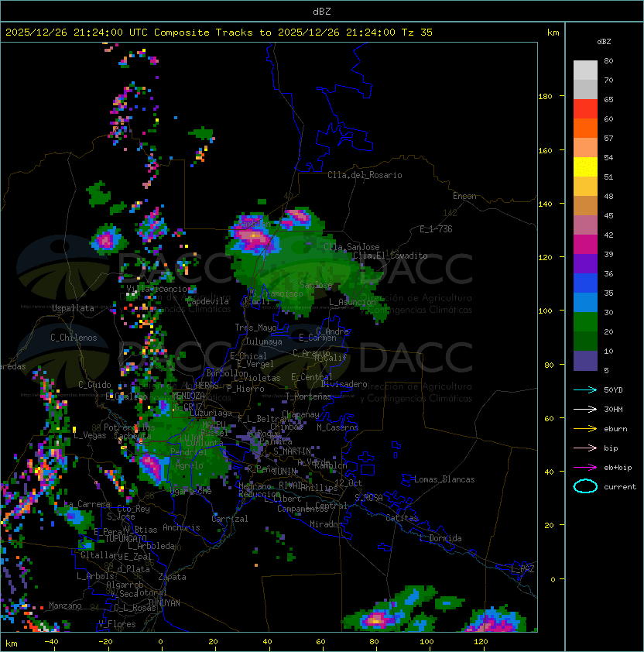Viewport: 644px width, 652px height.
Task: Click the 'L_Vegas' map label
Action: [x=90, y=435]
